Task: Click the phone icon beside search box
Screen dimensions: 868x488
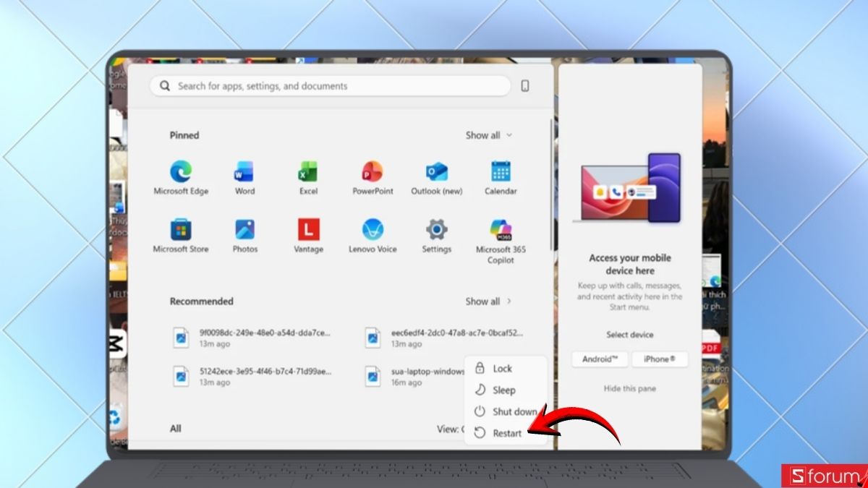Action: 525,86
